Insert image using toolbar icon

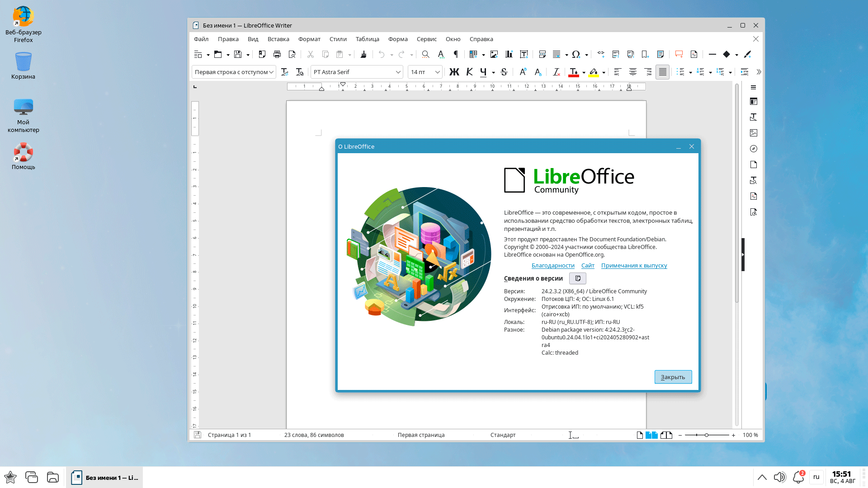click(494, 54)
